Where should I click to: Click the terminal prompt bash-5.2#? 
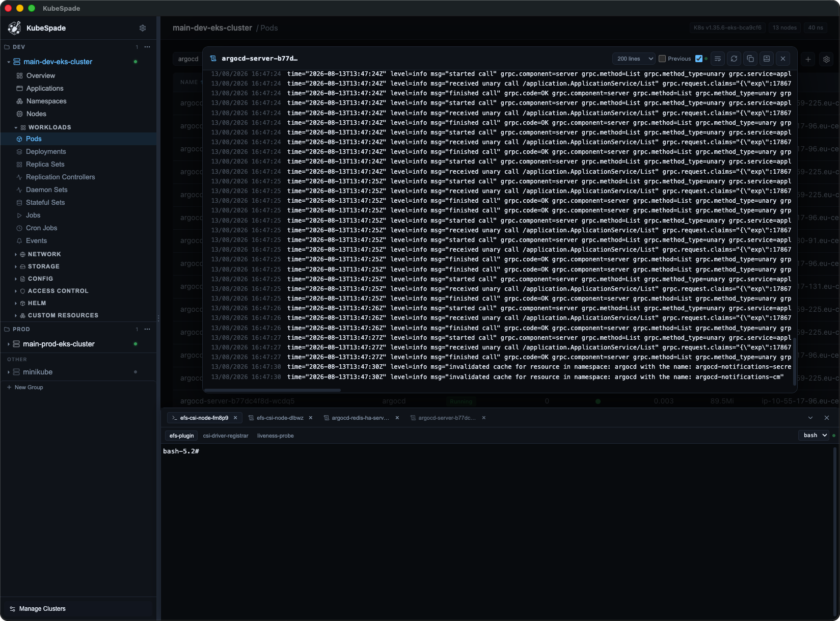(181, 451)
